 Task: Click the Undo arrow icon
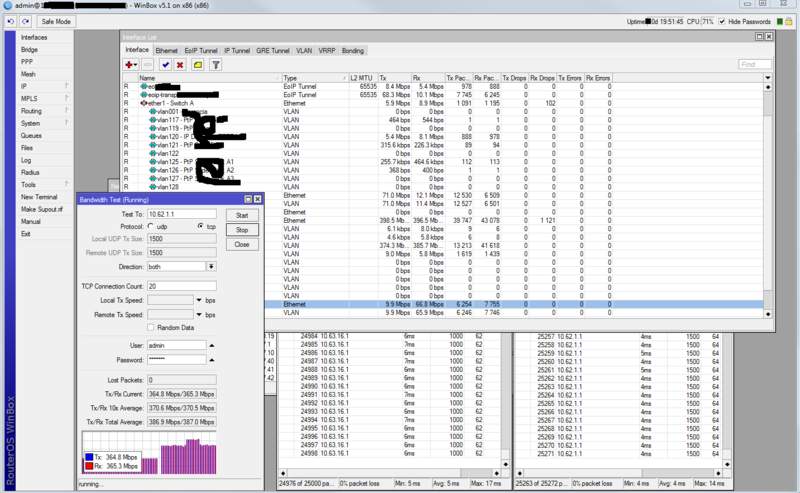point(11,21)
